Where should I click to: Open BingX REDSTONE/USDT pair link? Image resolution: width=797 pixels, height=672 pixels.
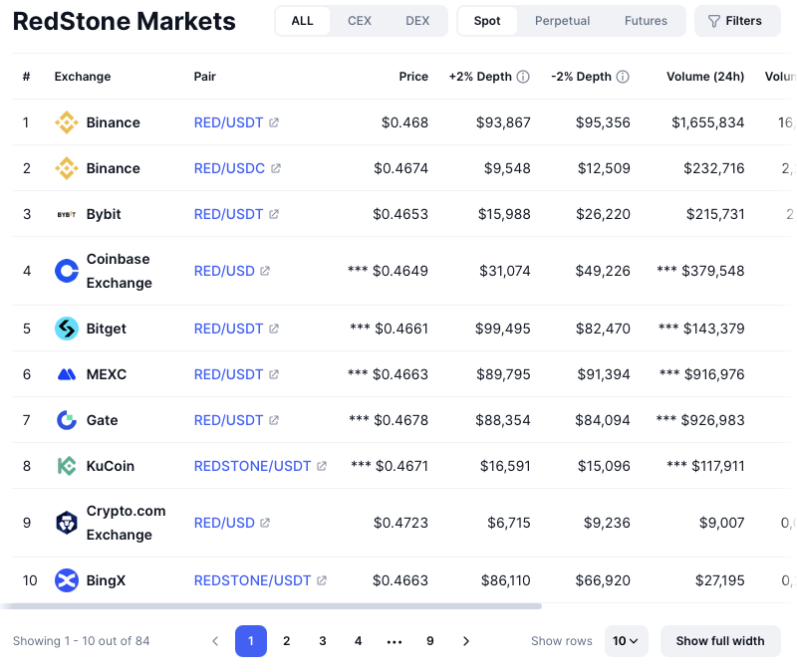click(x=253, y=580)
